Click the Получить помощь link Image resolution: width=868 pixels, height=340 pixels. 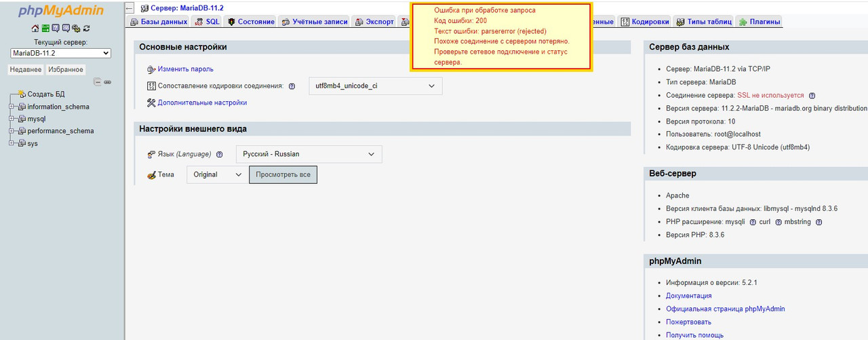pos(694,335)
